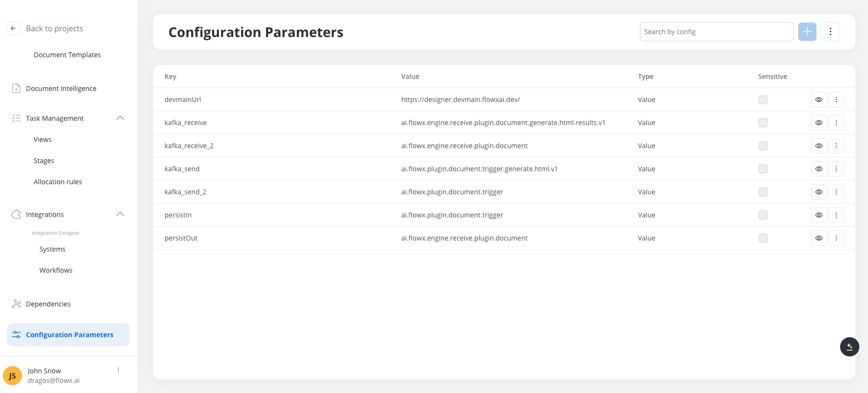Click the eye icon for persistOut
Screen dimensions: 868x393
tap(819, 238)
